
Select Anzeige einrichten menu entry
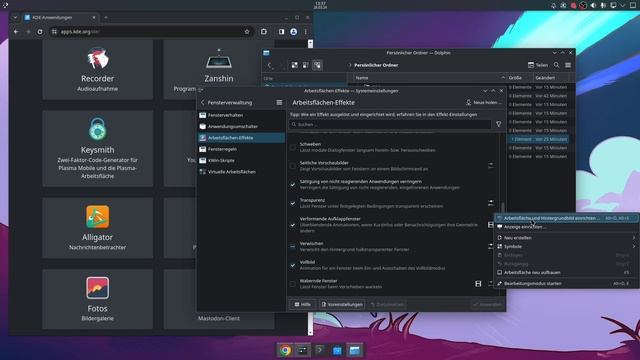[566, 227]
